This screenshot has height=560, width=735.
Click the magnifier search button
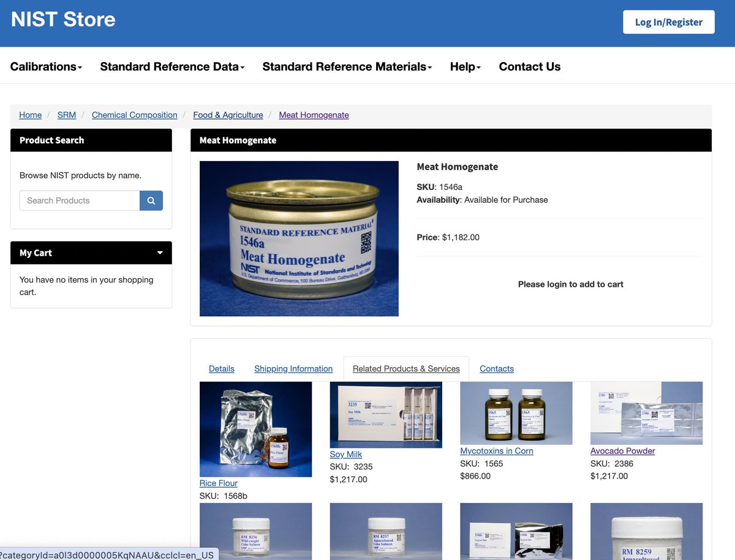point(151,200)
